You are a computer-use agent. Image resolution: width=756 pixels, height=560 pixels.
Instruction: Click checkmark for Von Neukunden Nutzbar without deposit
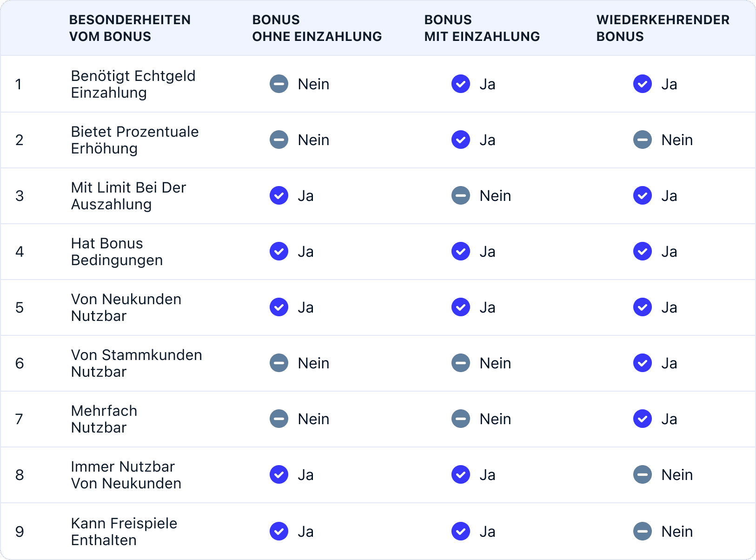(279, 307)
